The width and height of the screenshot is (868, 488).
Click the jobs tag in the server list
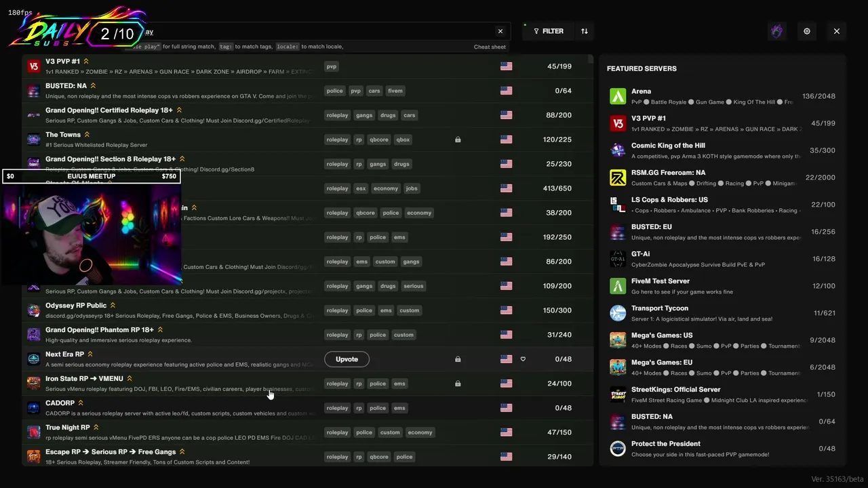[412, 188]
